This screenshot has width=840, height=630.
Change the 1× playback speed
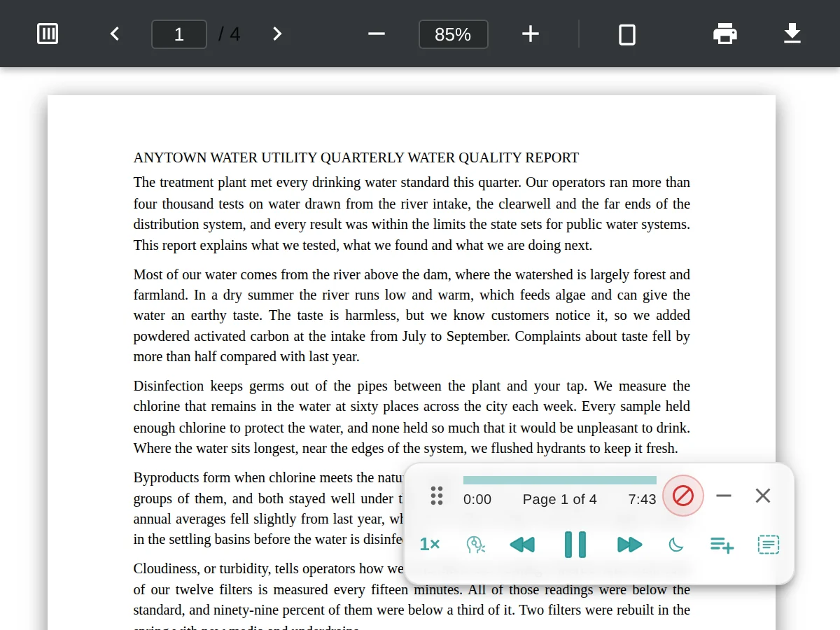coord(429,544)
